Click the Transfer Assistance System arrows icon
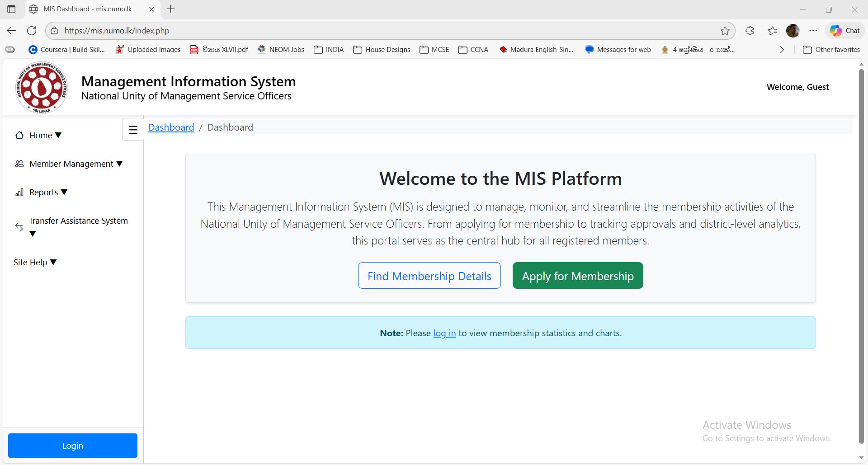The height and width of the screenshot is (465, 868). (x=19, y=227)
